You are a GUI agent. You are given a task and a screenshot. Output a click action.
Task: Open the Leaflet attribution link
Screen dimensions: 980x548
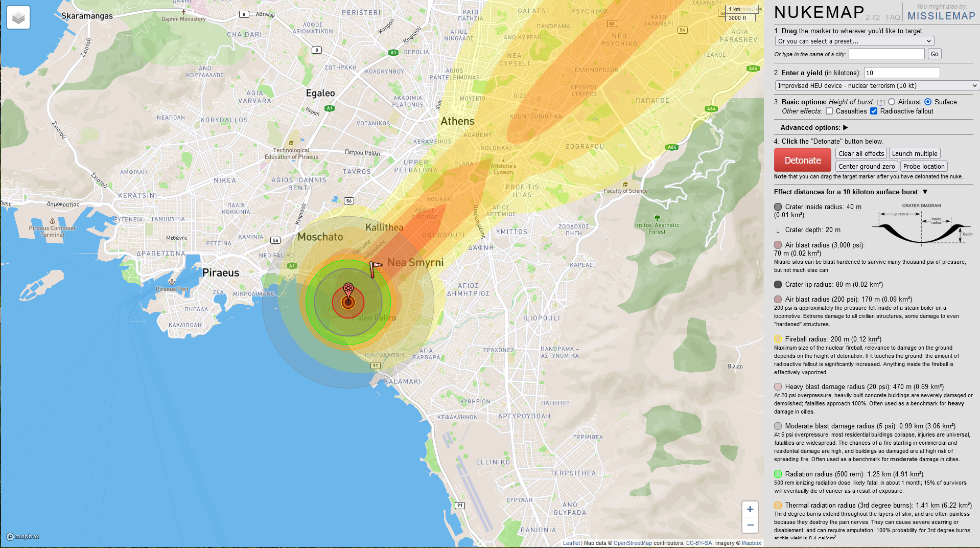(x=571, y=543)
